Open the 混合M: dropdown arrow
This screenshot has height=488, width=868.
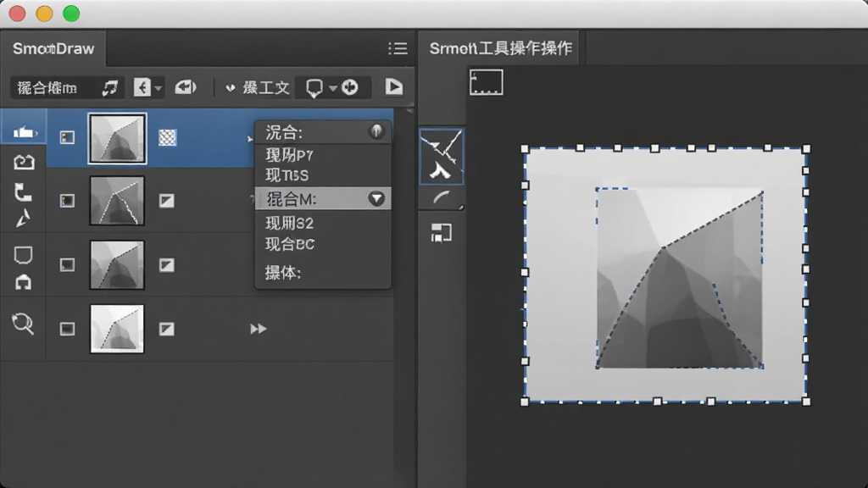point(376,198)
